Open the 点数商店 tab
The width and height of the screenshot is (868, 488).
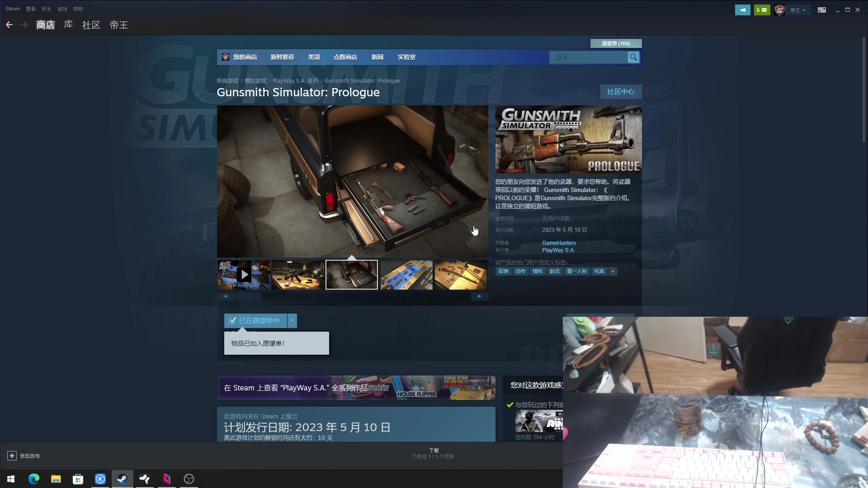pyautogui.click(x=345, y=57)
